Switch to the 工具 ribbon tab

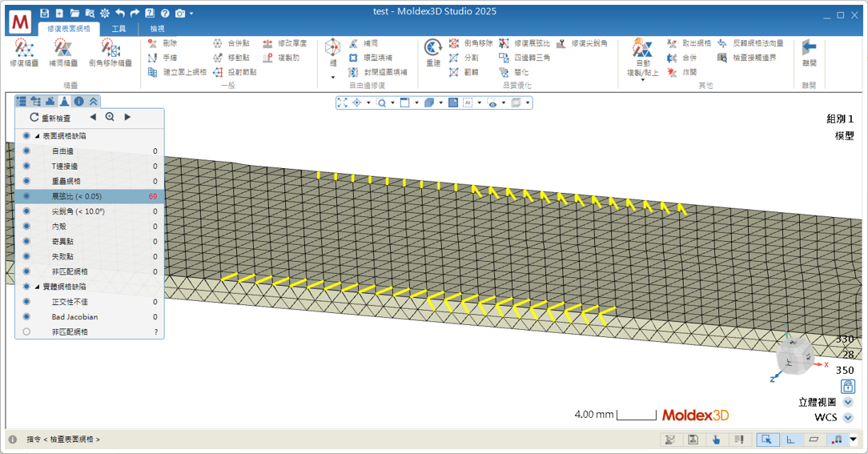pos(119,29)
